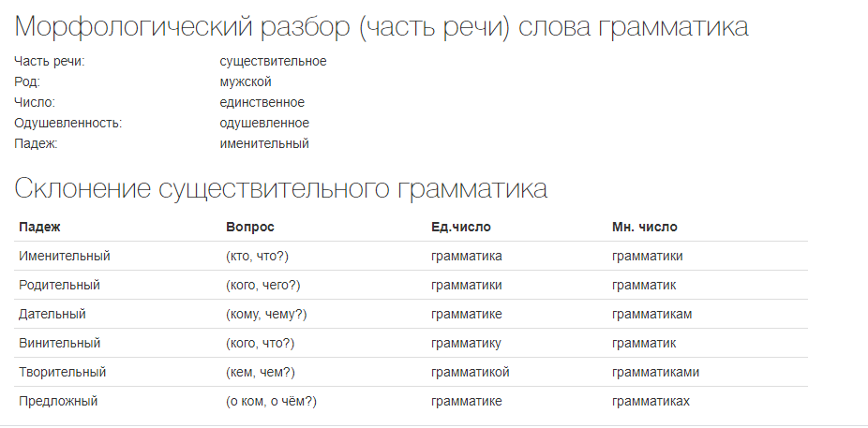This screenshot has height=428, width=868.
Task: Select the Именительный row label
Action: 65,256
